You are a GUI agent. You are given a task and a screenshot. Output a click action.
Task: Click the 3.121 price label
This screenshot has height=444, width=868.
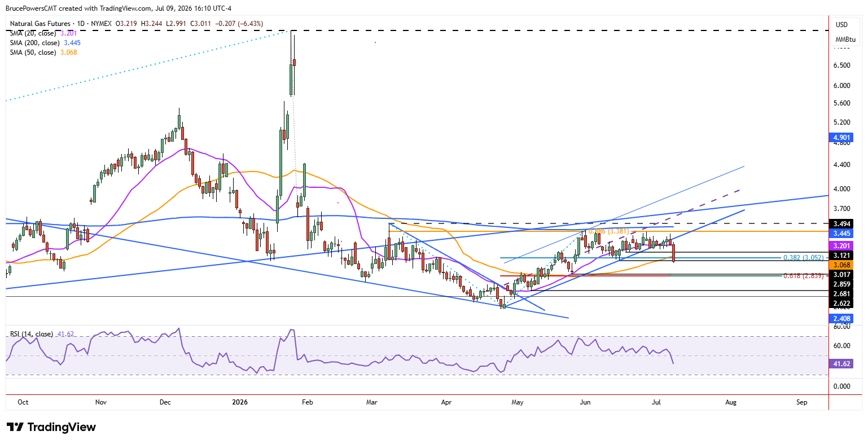coord(842,255)
